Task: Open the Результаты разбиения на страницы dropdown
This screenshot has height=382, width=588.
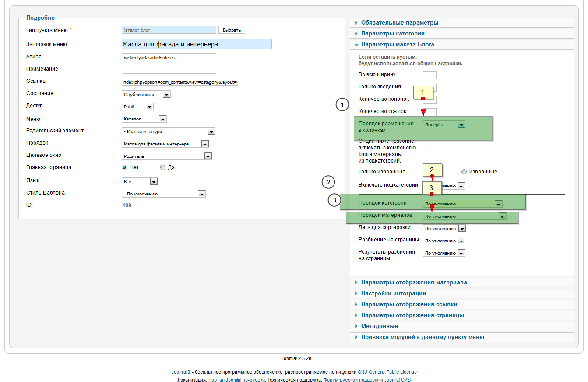Action: pyautogui.click(x=444, y=253)
